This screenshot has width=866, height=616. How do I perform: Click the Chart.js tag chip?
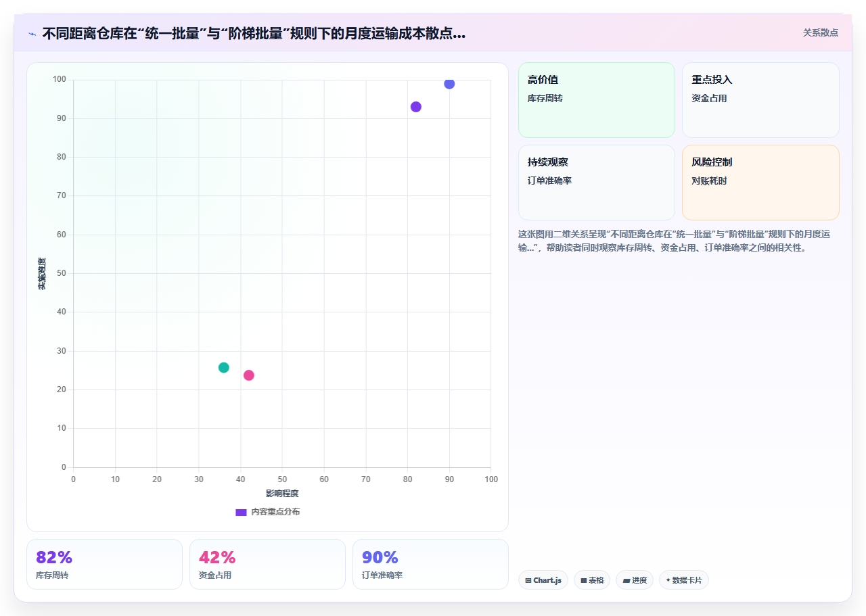click(543, 580)
